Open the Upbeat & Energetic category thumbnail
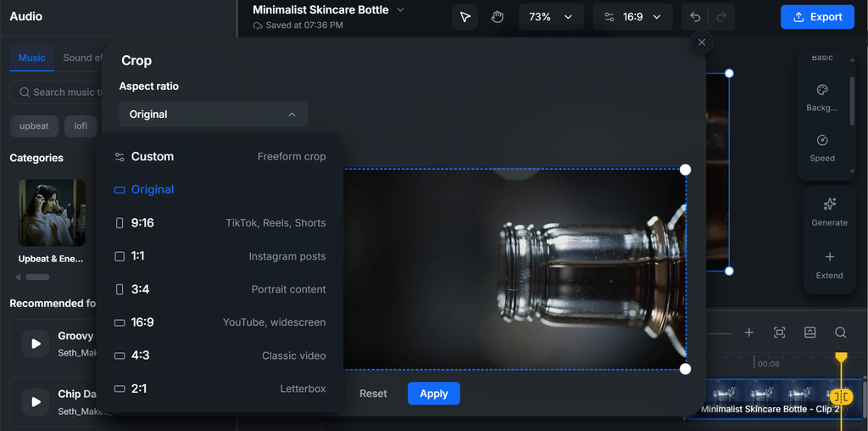868x431 pixels. pyautogui.click(x=52, y=212)
